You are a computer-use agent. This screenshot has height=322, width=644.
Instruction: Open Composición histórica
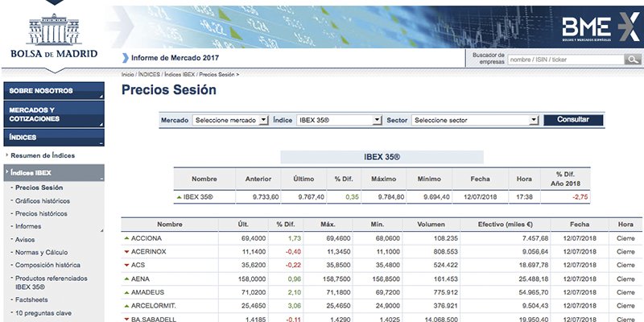point(47,265)
